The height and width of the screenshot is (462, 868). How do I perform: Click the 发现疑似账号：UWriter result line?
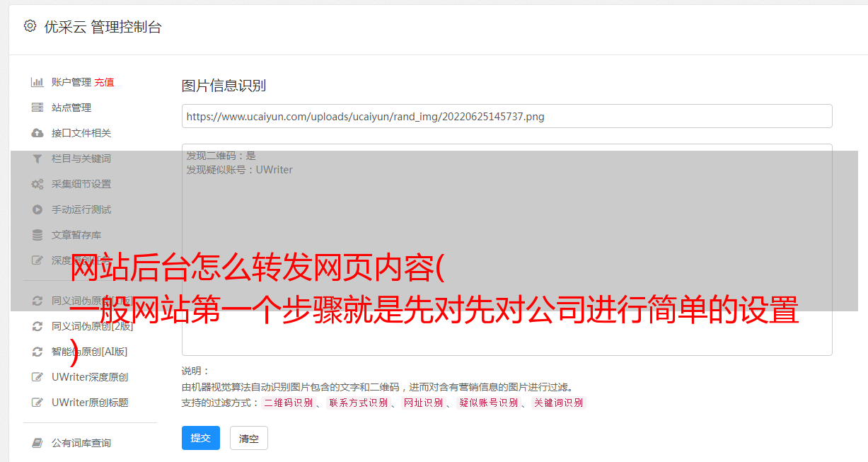pyautogui.click(x=240, y=170)
